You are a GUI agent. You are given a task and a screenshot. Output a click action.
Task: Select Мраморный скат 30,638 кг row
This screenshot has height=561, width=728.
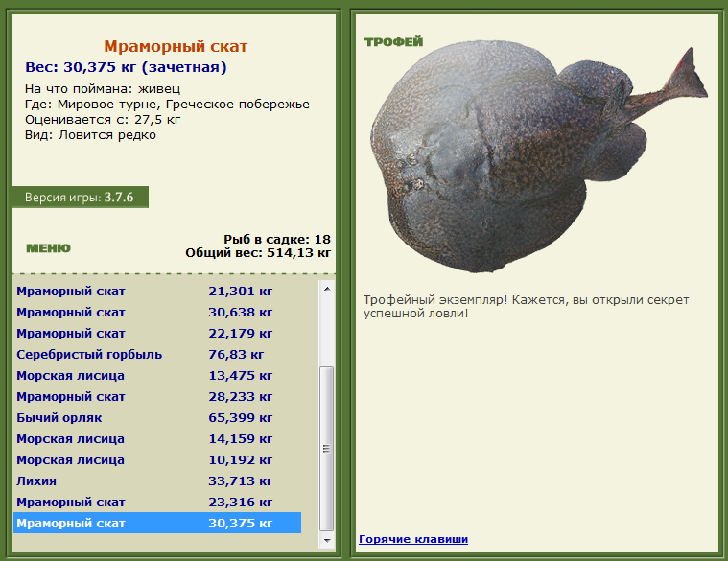click(x=157, y=313)
